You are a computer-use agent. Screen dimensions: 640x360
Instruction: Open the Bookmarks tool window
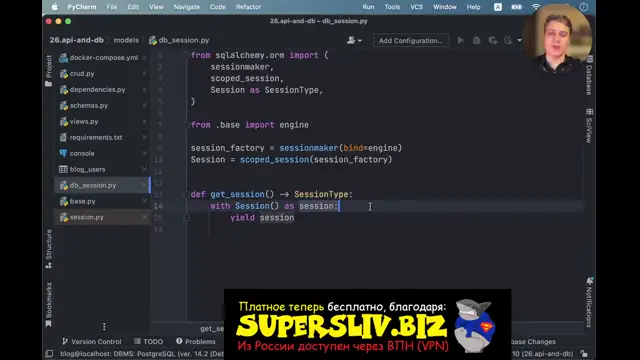tap(49, 304)
